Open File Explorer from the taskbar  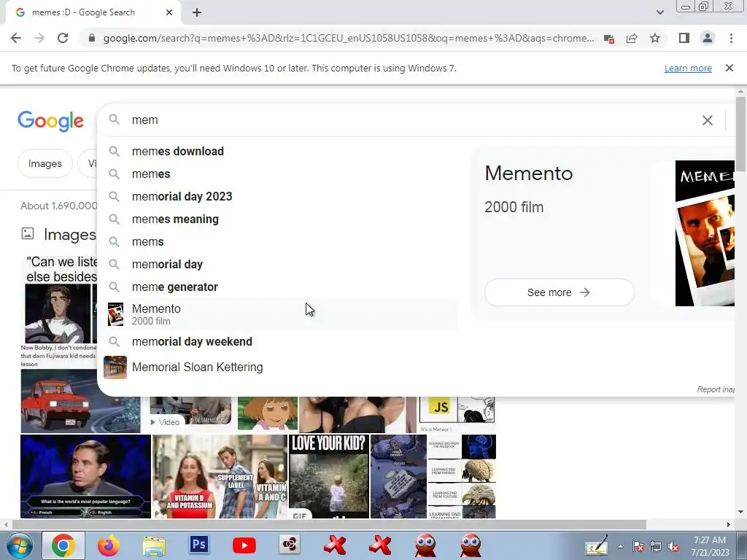154,546
